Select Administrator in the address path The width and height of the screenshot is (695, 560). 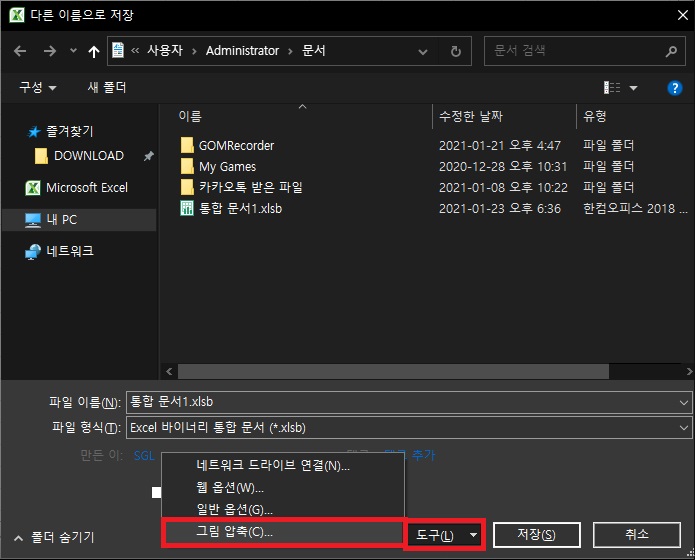242,51
